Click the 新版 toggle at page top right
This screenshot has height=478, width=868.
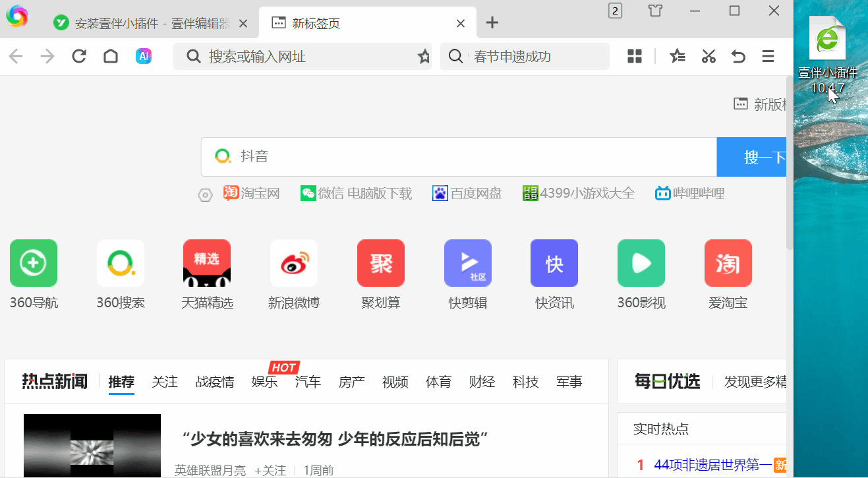(x=761, y=104)
